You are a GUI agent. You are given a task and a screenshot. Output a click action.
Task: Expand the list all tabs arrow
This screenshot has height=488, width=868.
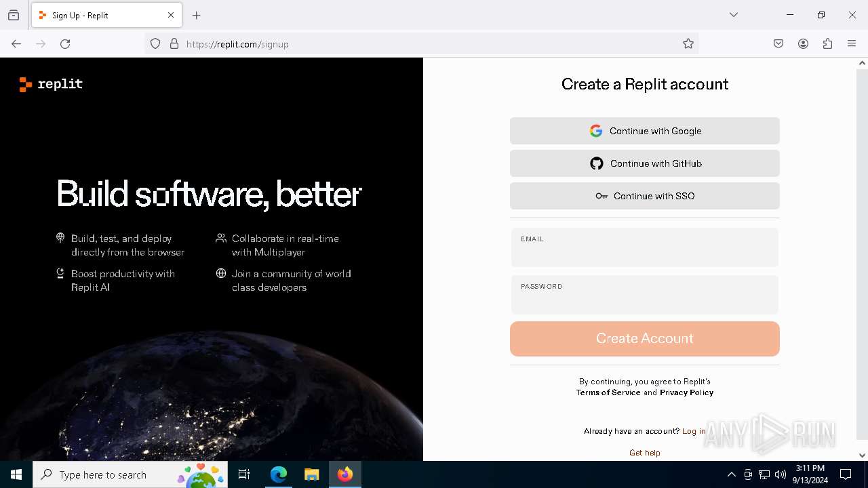734,15
